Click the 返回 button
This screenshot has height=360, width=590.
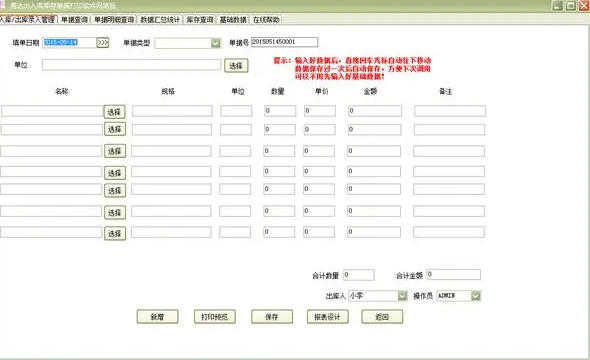coord(382,317)
